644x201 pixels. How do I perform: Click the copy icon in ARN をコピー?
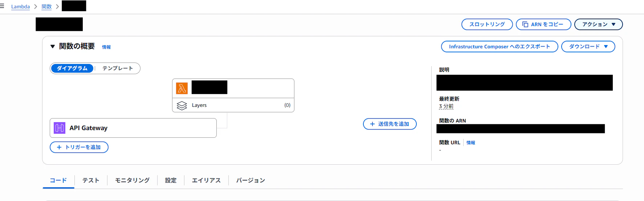[x=525, y=24]
